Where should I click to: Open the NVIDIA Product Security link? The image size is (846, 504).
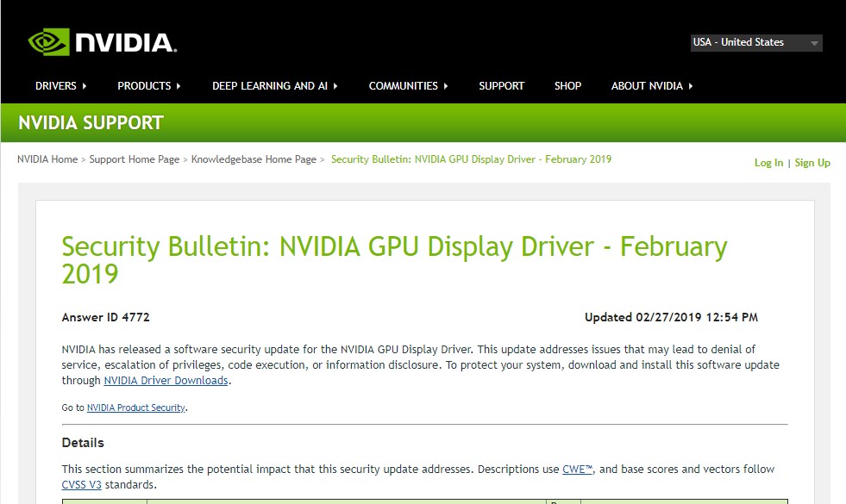coord(136,408)
